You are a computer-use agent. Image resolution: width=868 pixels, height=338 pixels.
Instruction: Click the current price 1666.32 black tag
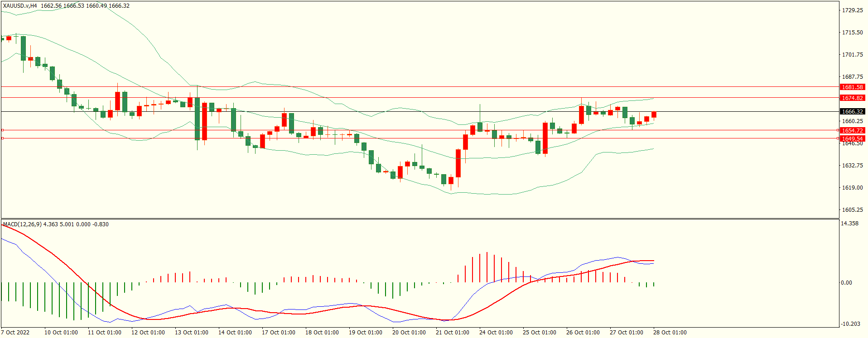tap(852, 112)
